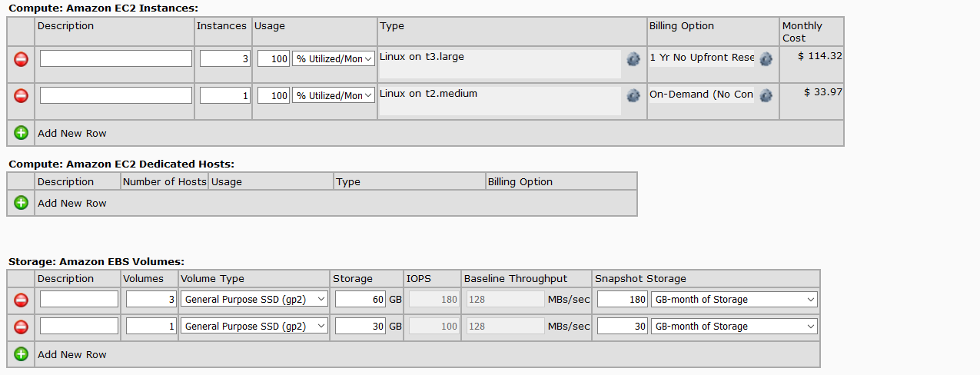980x375 pixels.
Task: Open volume type dropdown for 60 GB volume
Action: click(x=254, y=299)
